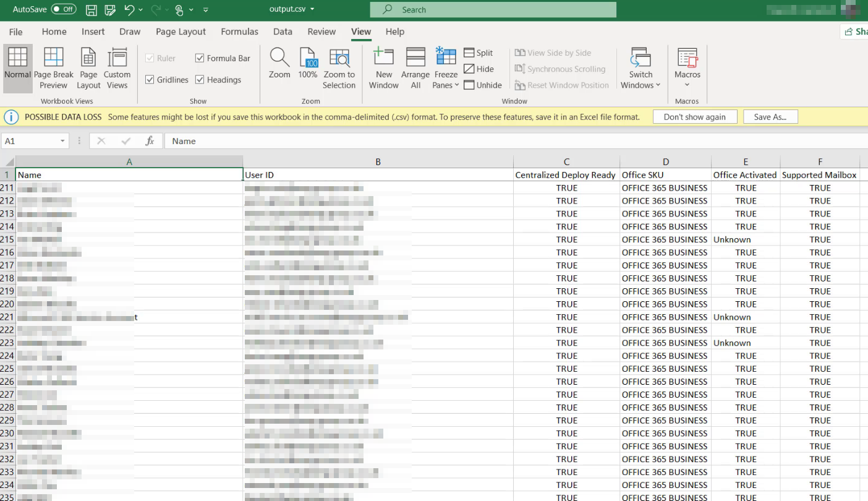The width and height of the screenshot is (868, 501).
Task: Switch to the Home tab
Action: [54, 32]
